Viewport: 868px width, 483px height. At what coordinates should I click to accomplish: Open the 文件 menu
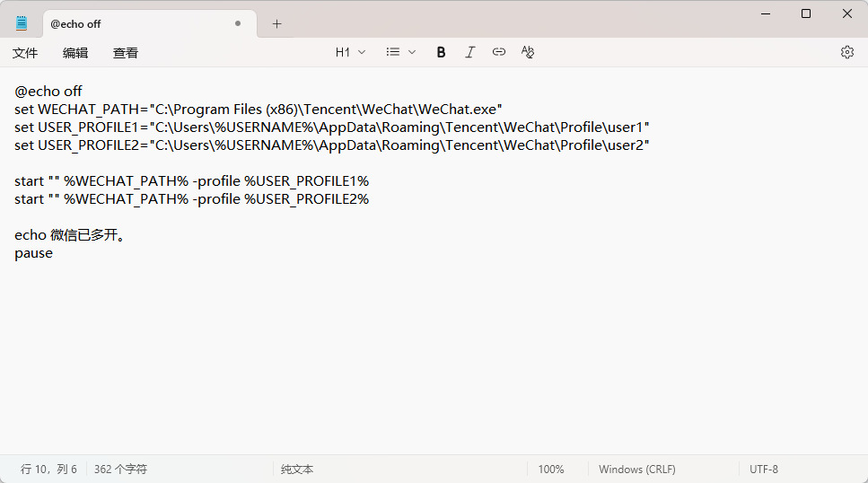coord(25,53)
